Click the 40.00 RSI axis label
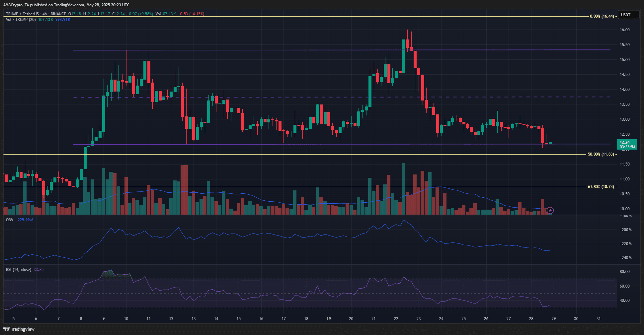644x335 pixels. (x=625, y=301)
